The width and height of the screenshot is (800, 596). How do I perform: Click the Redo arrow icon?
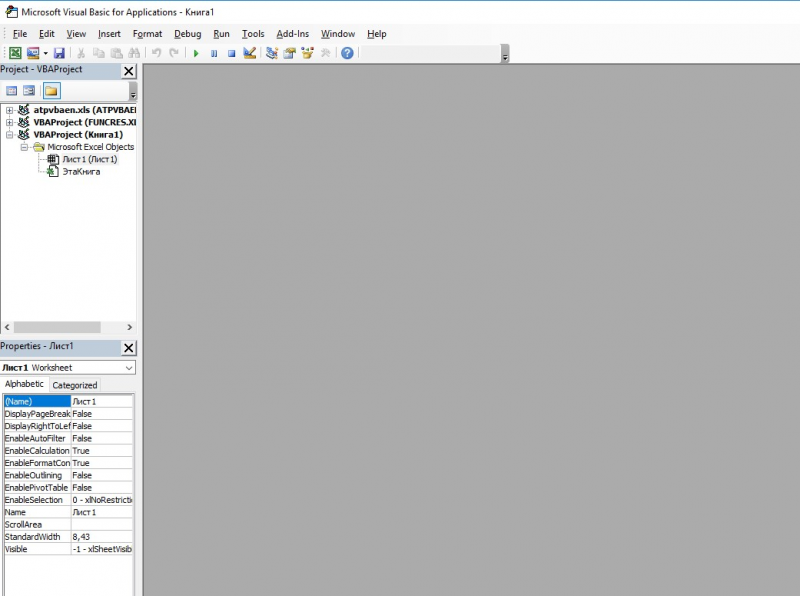point(174,53)
